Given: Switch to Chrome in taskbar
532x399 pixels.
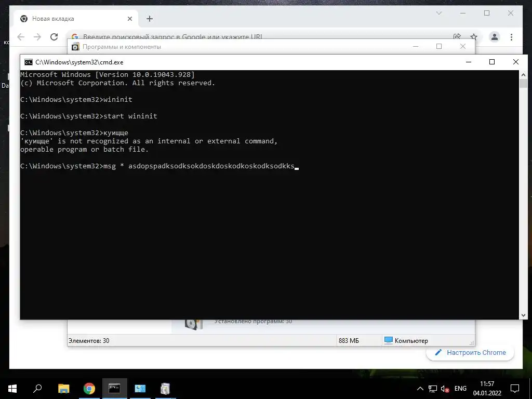Looking at the screenshot, I should point(89,389).
